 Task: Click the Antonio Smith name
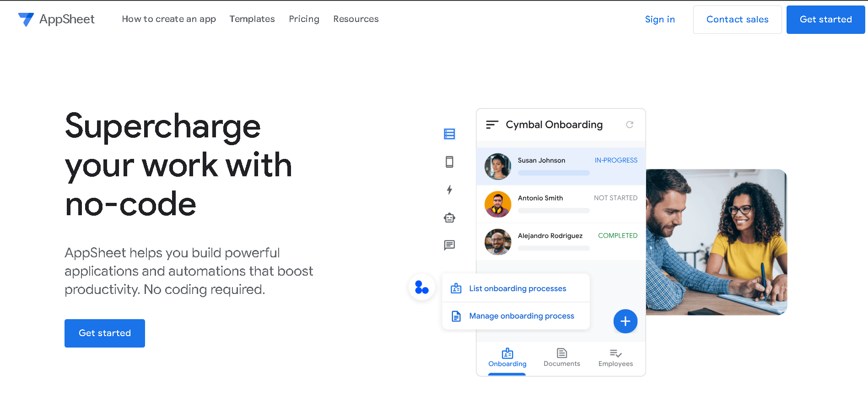click(x=540, y=198)
